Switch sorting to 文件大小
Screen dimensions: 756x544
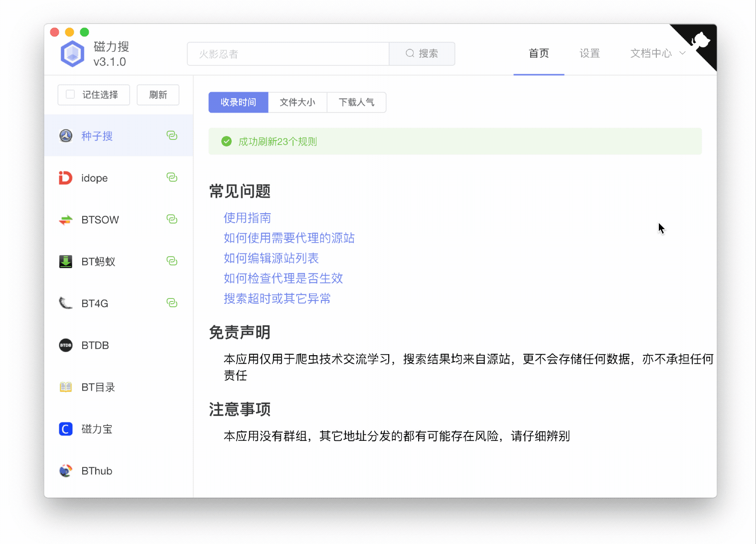[297, 102]
